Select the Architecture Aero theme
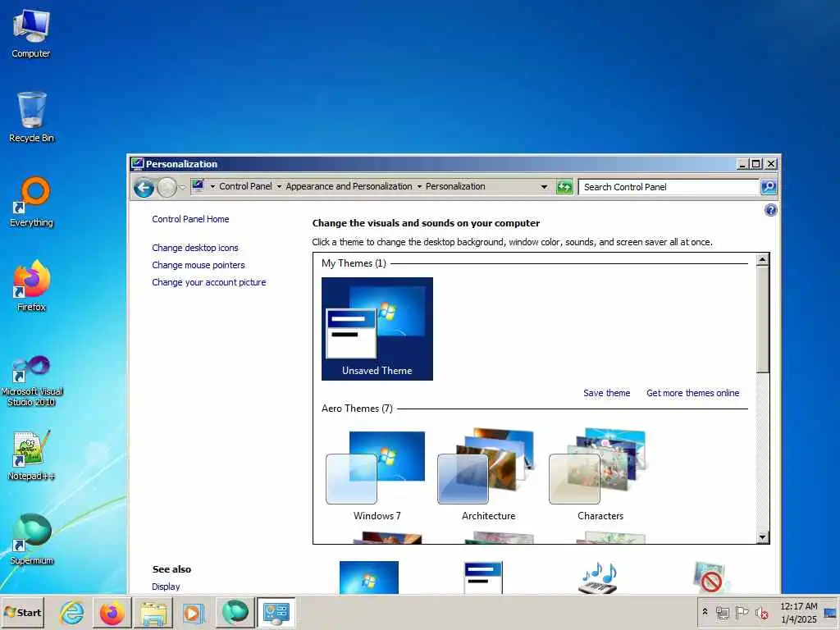This screenshot has width=840, height=630. 489,475
